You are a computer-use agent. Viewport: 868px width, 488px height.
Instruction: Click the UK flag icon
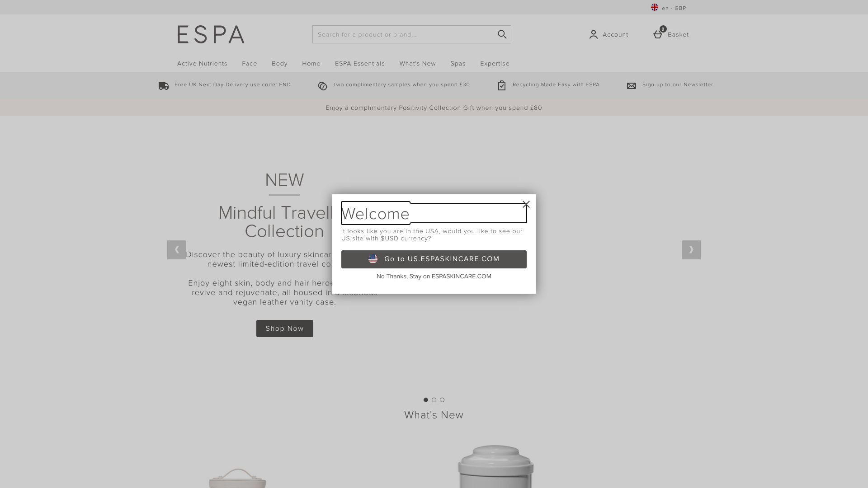click(x=655, y=7)
